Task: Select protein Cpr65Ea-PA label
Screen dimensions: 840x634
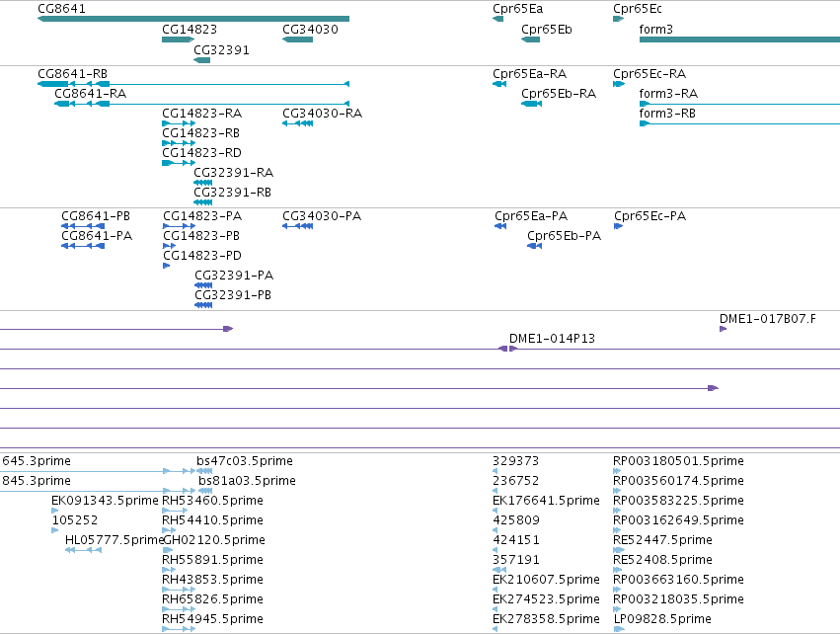Action: (531, 216)
